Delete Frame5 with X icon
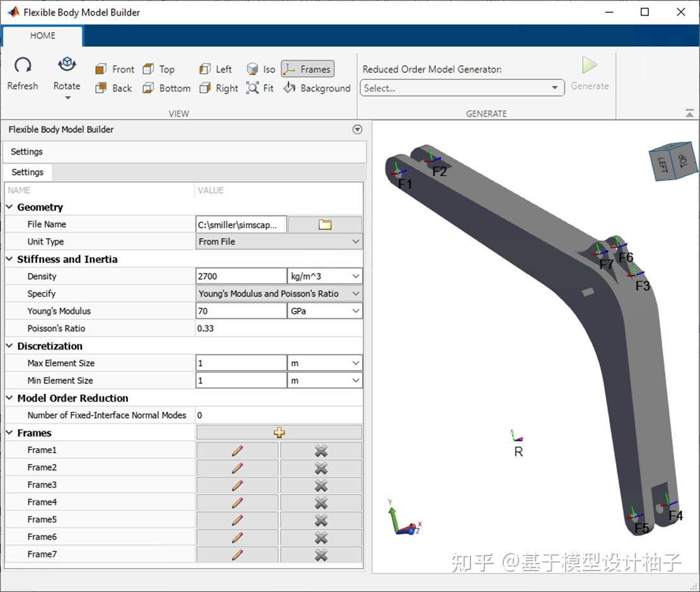Screen dimensions: 700x592 (x=321, y=519)
